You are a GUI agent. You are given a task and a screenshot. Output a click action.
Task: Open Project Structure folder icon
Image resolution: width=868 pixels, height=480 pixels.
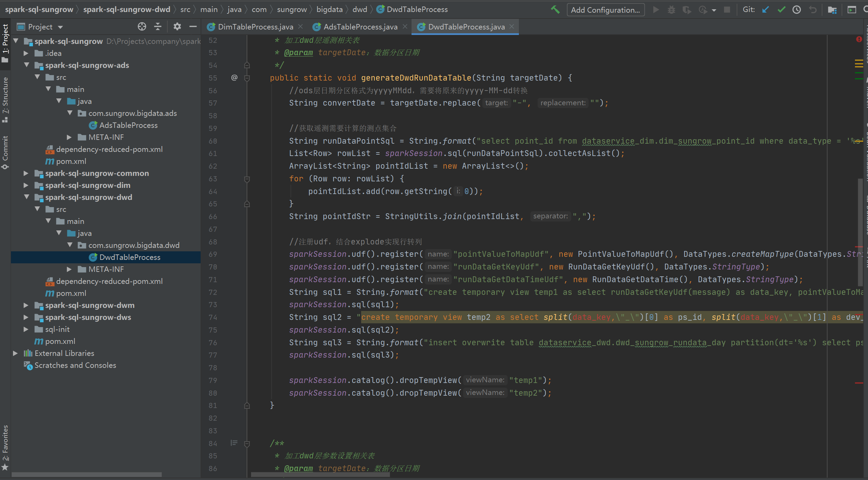832,10
